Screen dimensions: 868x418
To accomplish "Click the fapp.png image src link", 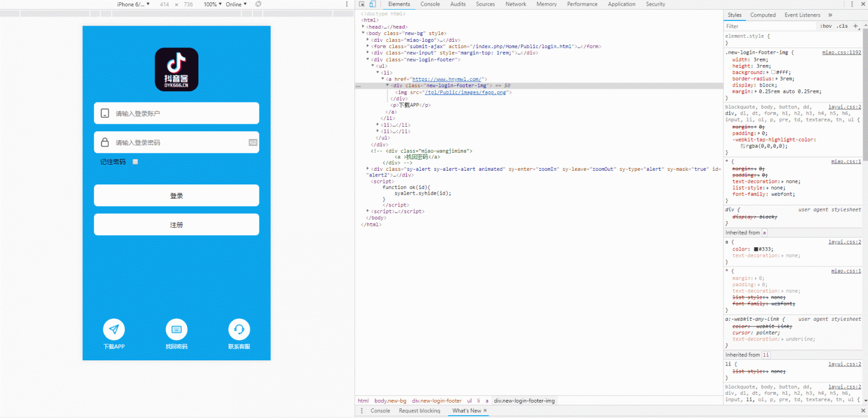I will 466,92.
